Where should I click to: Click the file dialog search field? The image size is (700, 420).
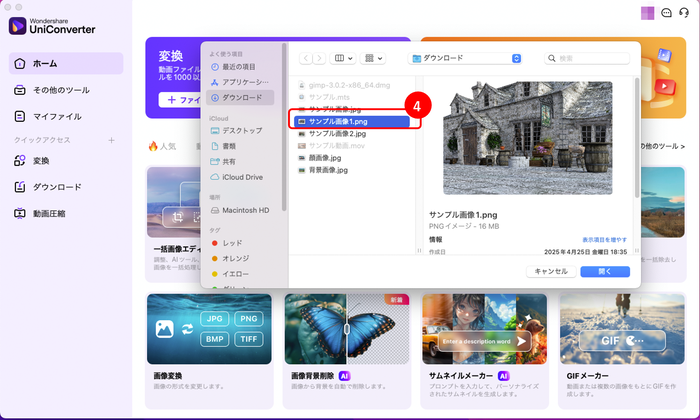point(587,58)
